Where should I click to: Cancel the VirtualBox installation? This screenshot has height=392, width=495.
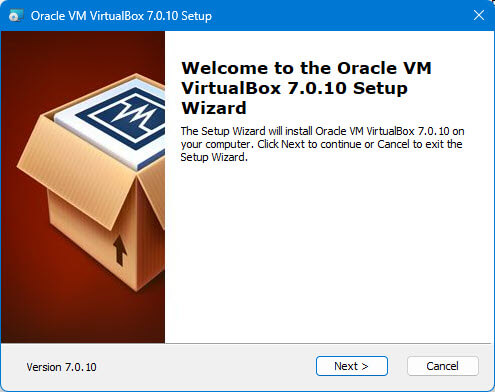tap(443, 366)
